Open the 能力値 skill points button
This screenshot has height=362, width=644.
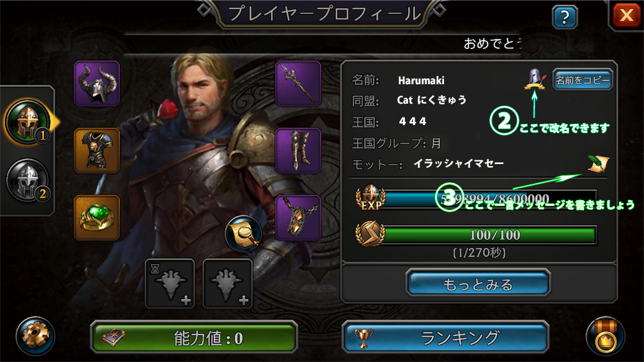click(x=194, y=337)
